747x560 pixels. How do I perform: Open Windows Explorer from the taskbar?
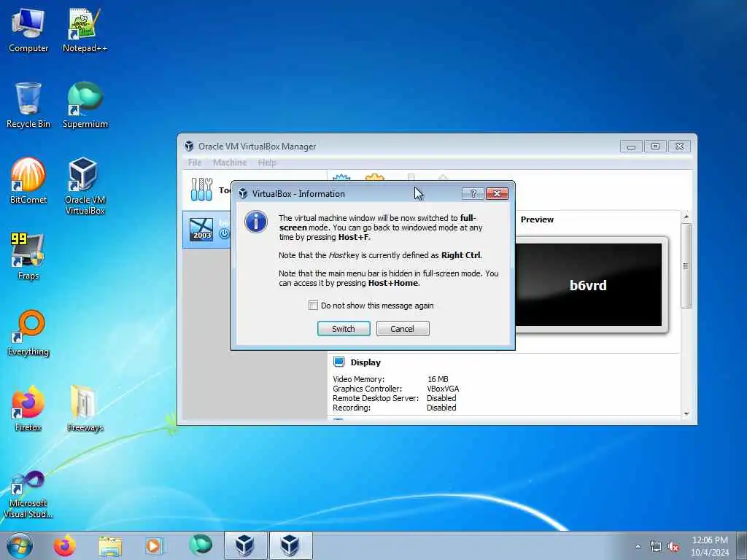point(110,545)
